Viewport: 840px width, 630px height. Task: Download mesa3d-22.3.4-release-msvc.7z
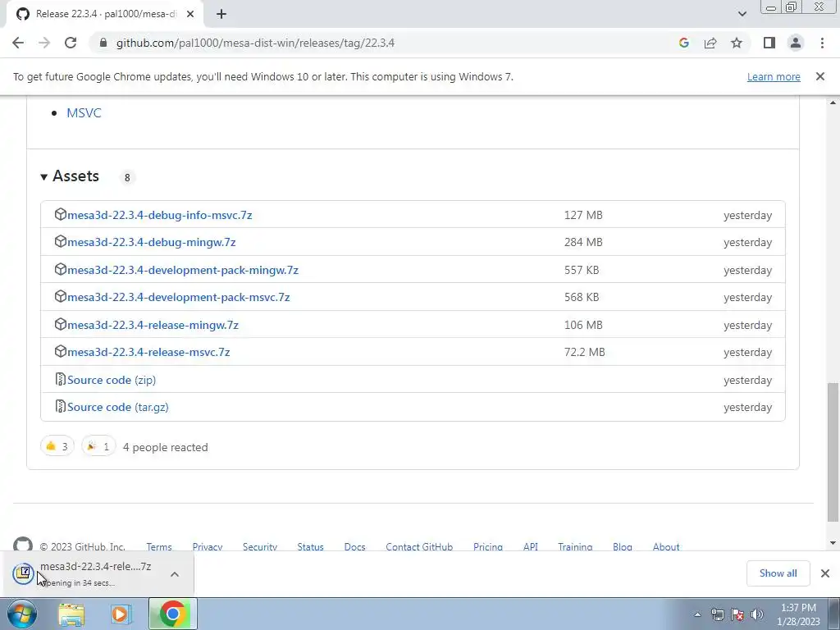pyautogui.click(x=148, y=353)
